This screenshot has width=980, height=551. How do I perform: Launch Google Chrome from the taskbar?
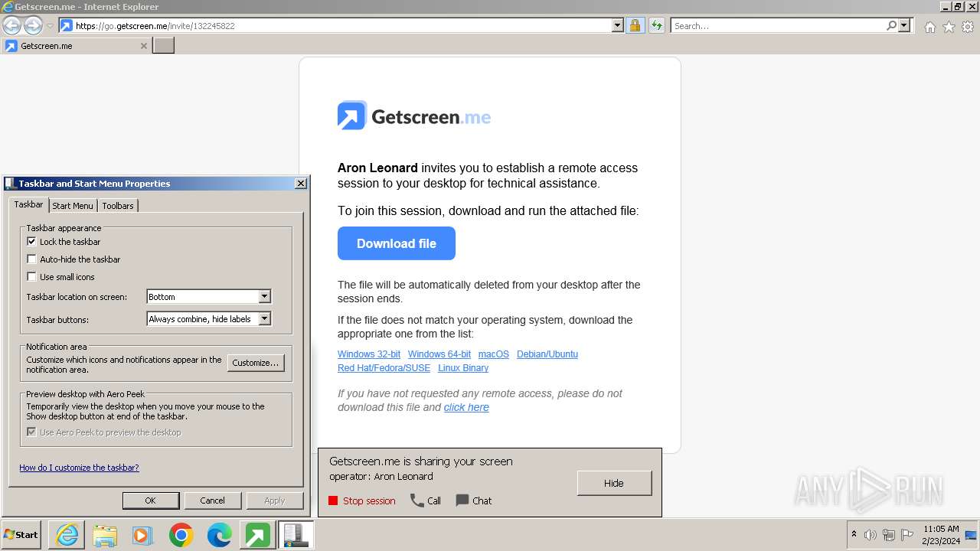(x=181, y=535)
